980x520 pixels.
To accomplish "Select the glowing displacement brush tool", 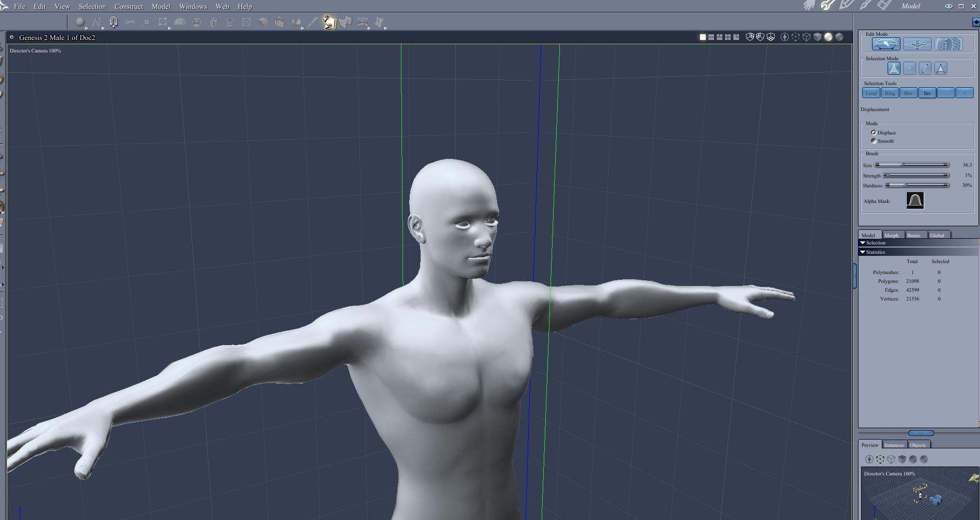I will click(329, 22).
